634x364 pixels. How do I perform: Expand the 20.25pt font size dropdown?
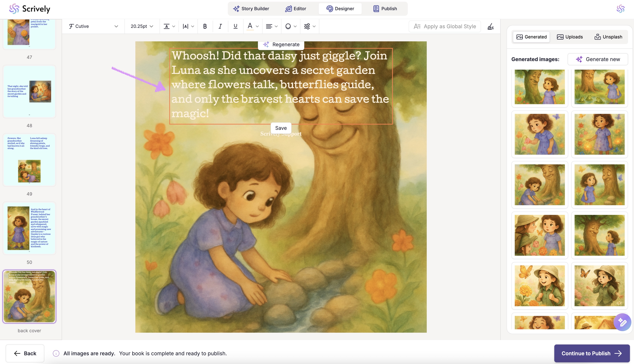click(142, 26)
